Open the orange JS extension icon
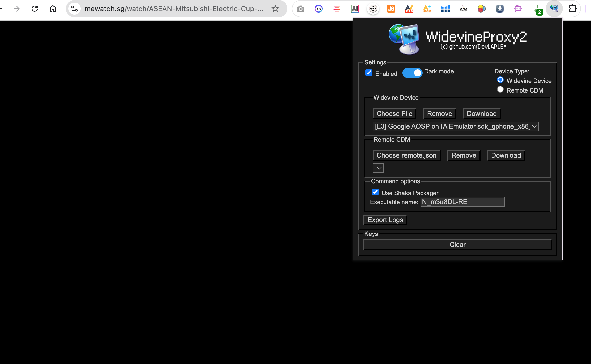Screen dimensions: 591x364 coord(391,9)
